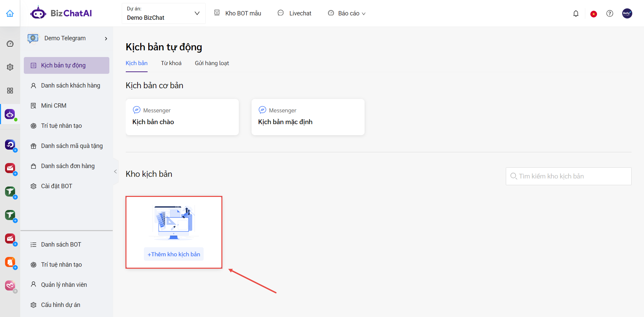Open the pink heart app icon

point(10,285)
